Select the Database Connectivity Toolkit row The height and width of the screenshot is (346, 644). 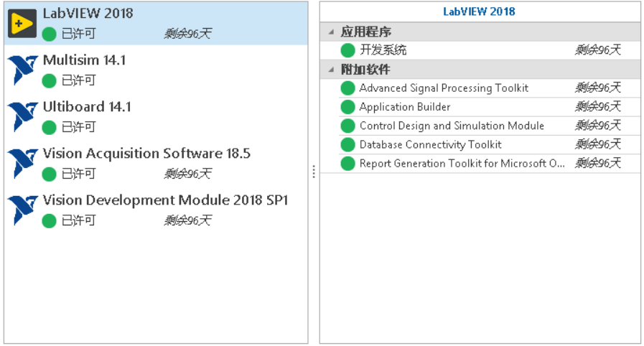[490, 145]
